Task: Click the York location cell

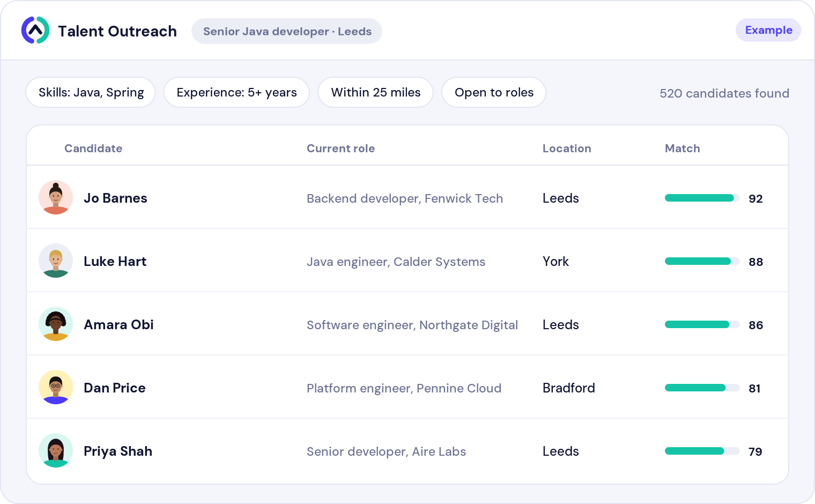Action: pos(555,261)
